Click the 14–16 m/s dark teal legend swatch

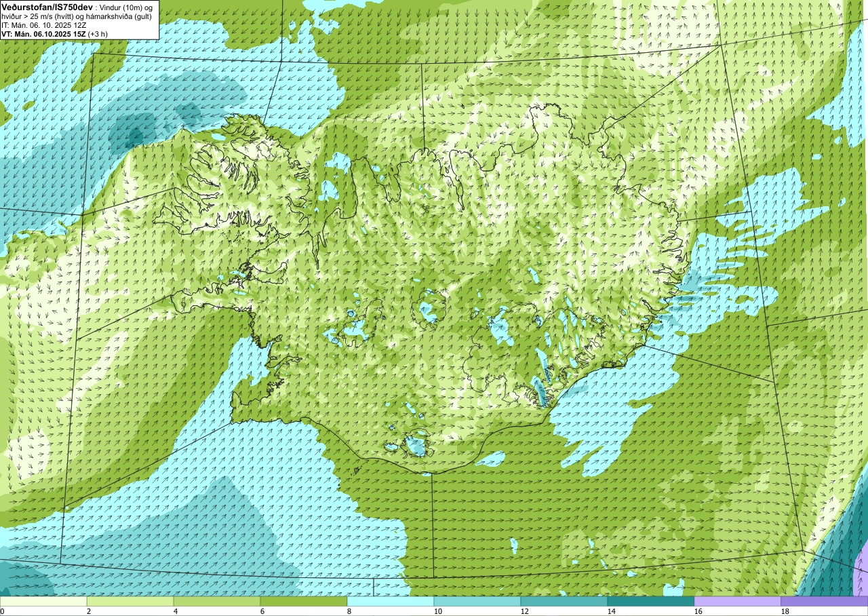[651, 601]
